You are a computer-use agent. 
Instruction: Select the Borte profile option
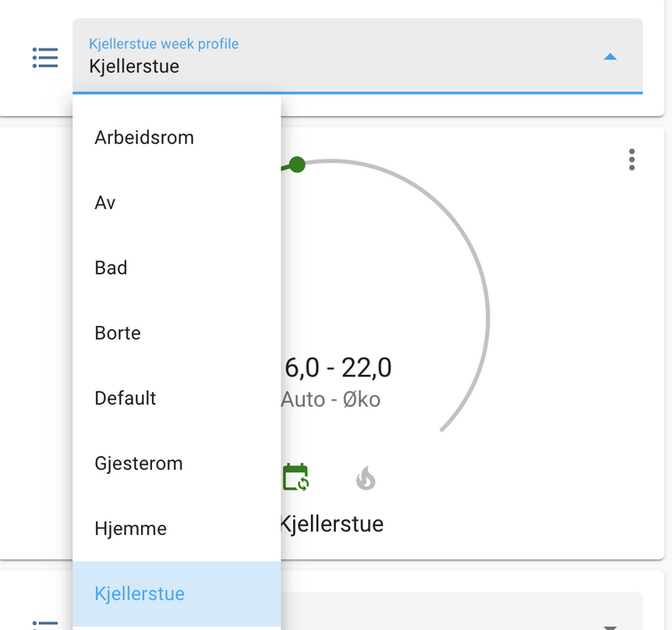point(118,333)
